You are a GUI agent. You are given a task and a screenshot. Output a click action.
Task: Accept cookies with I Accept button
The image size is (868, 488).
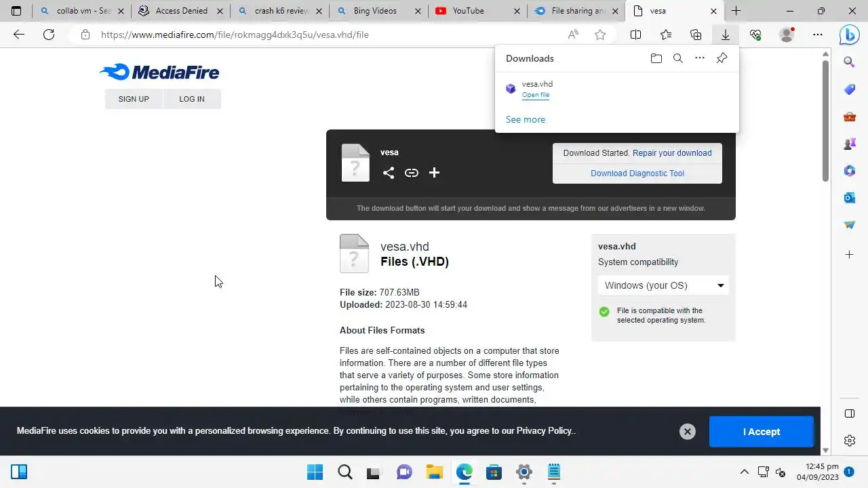(x=762, y=432)
